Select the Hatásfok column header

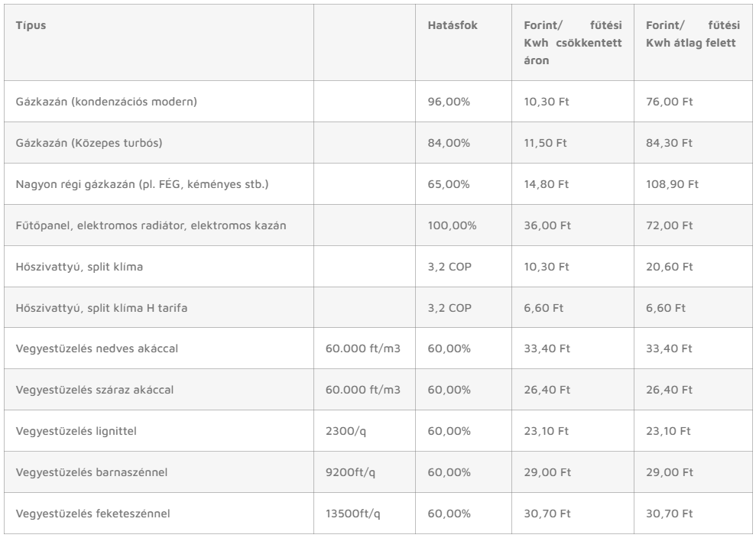(x=453, y=25)
